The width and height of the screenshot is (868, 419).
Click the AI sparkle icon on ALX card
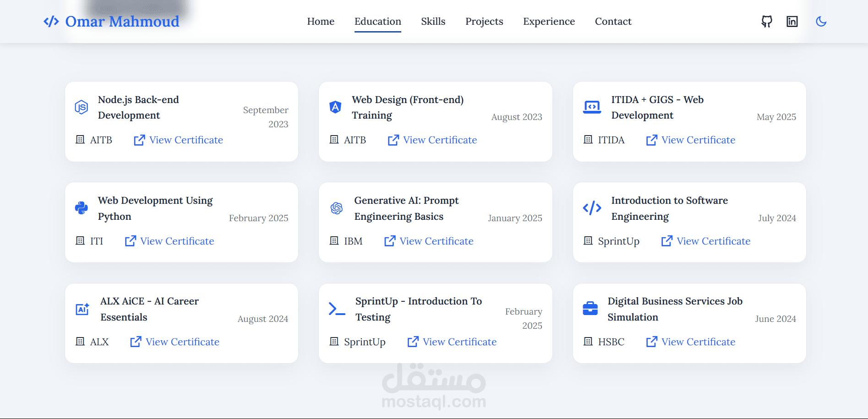[82, 309]
